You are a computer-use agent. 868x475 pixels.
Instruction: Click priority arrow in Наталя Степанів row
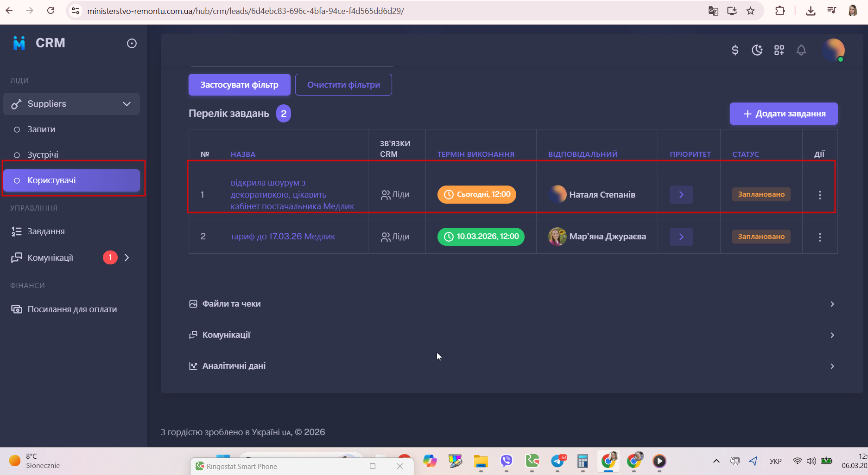(x=681, y=195)
